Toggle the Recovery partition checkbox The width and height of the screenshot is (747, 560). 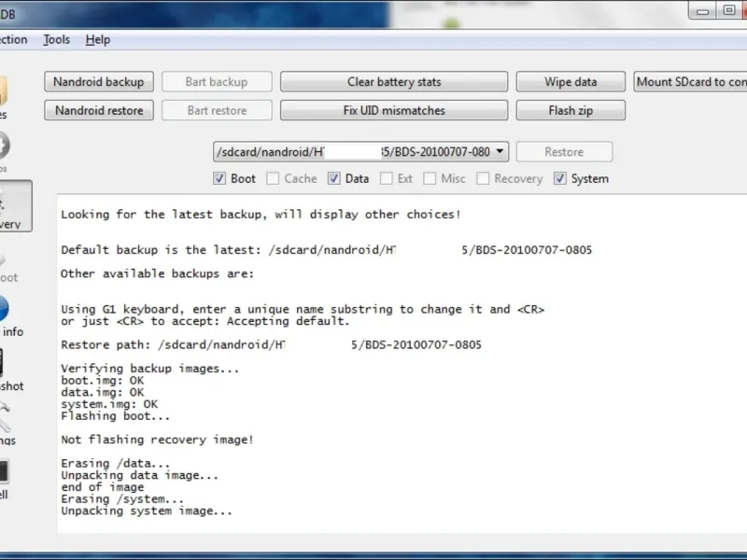[x=483, y=178]
